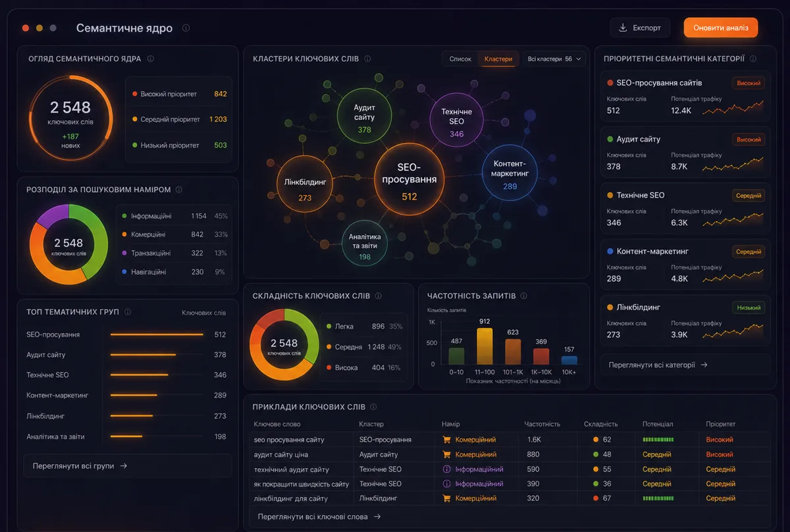Click SEO-просування bar in top groups
Viewport: 790px width, 532px height.
click(x=157, y=334)
